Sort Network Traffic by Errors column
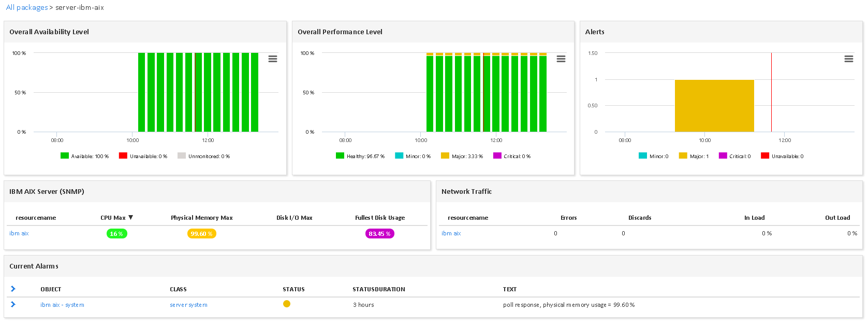 pos(568,218)
